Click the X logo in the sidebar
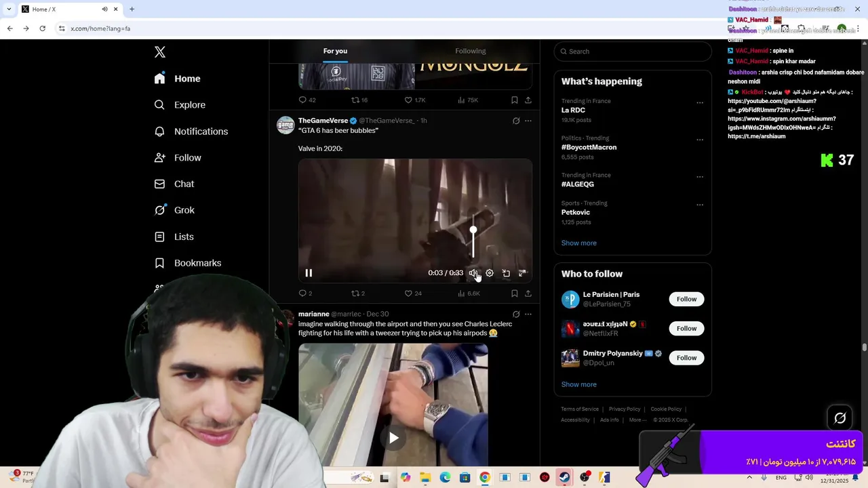868x488 pixels. point(160,52)
